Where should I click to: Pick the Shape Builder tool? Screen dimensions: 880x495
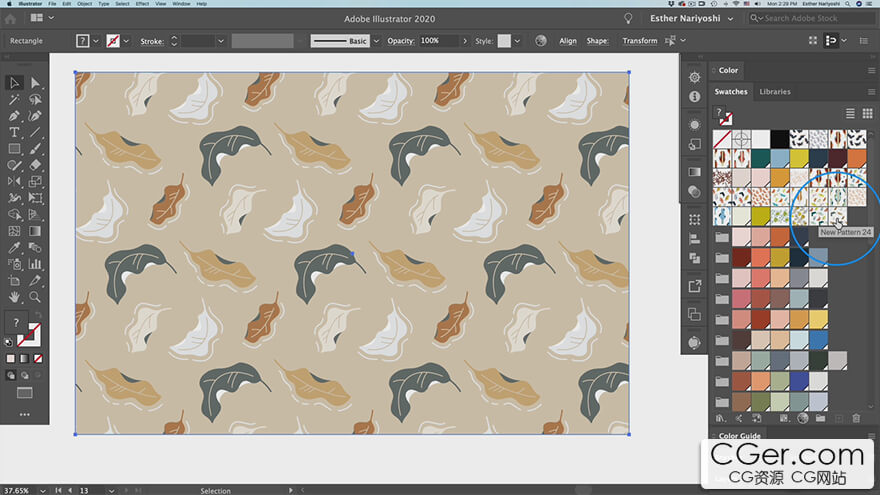pos(14,214)
